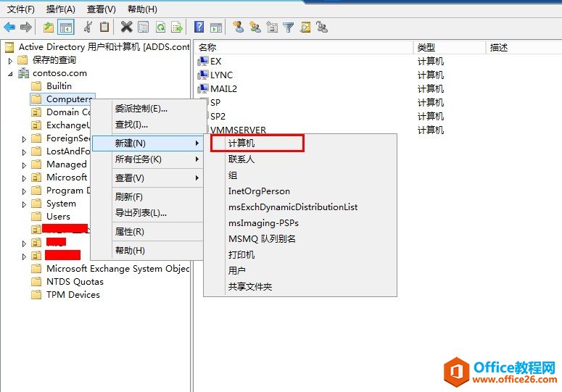This screenshot has height=392, width=562.
Task: Select 打印机 in the New submenu
Action: tap(300, 254)
